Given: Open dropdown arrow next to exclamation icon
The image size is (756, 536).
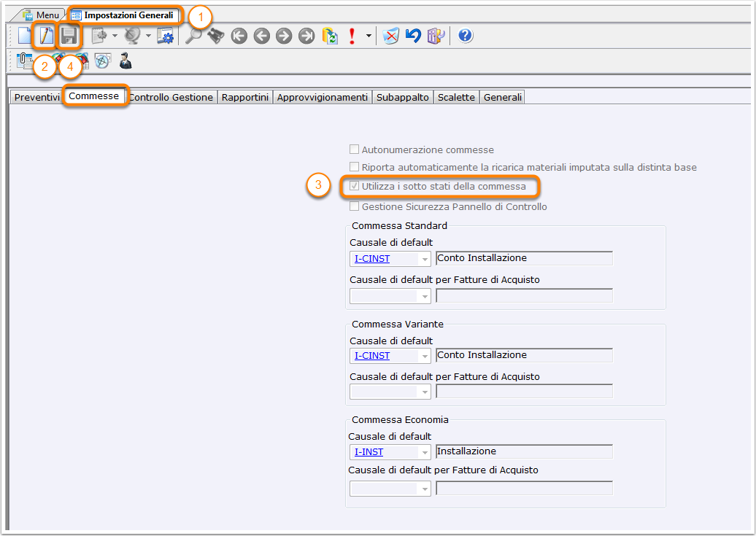Looking at the screenshot, I should coord(369,36).
